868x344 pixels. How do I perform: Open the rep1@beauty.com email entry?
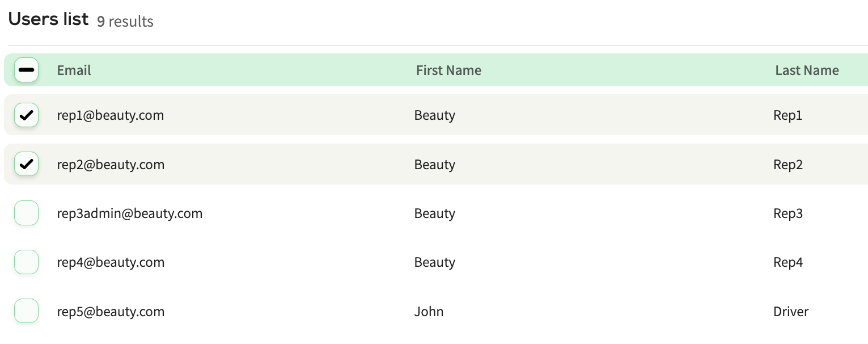111,115
